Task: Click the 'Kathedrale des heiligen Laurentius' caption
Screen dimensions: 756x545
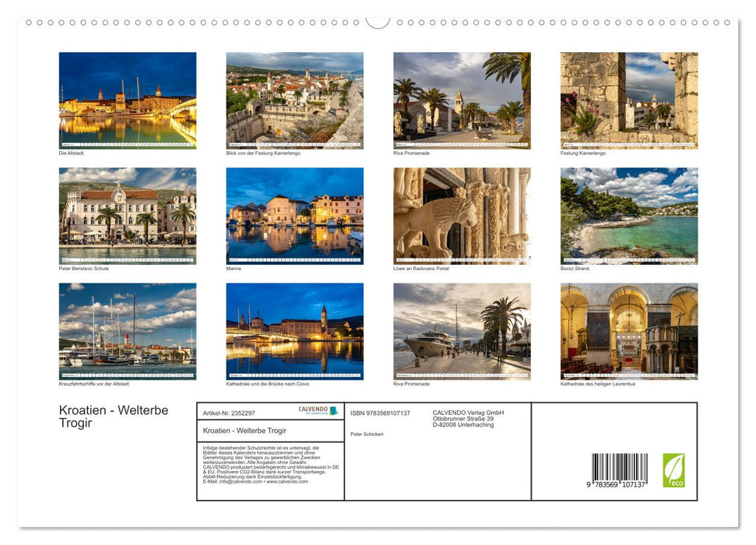Action: pos(598,384)
